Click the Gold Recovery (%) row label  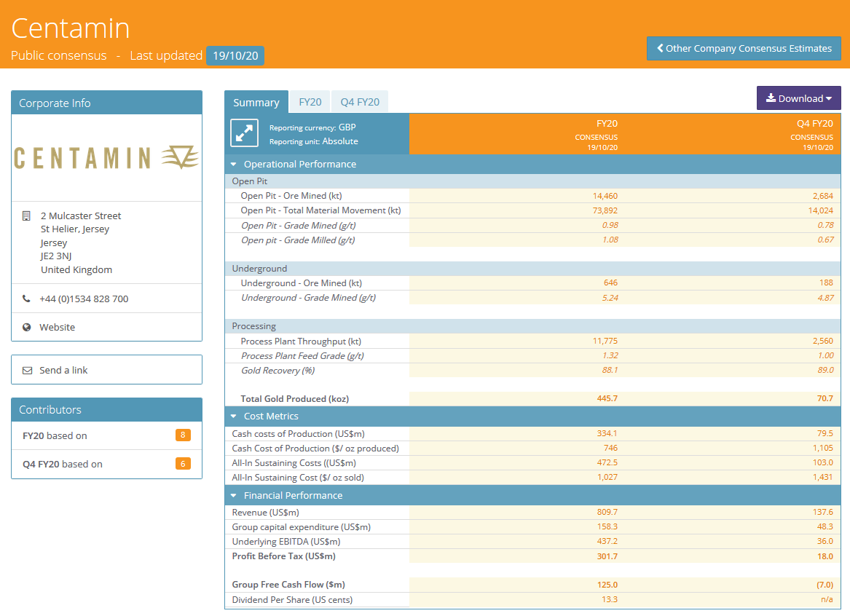(278, 371)
